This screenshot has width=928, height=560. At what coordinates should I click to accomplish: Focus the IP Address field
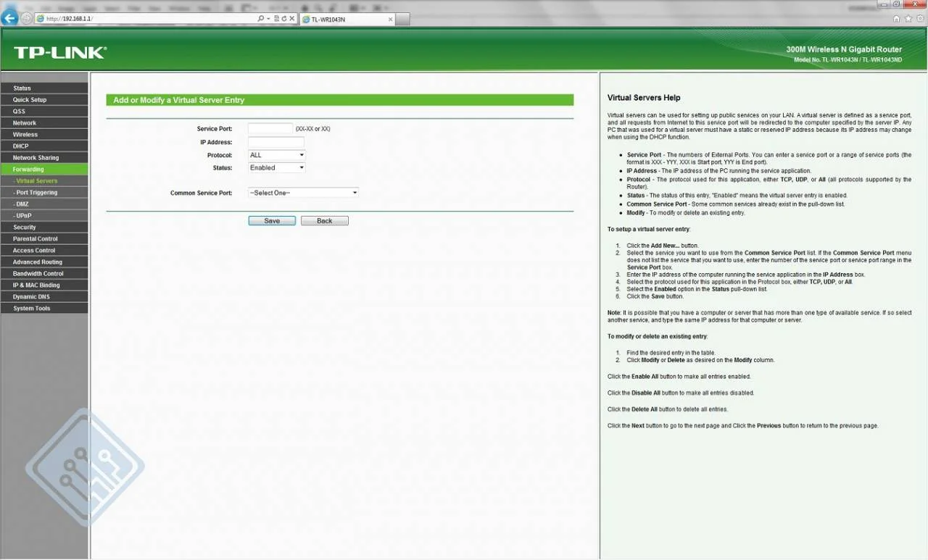click(x=276, y=142)
